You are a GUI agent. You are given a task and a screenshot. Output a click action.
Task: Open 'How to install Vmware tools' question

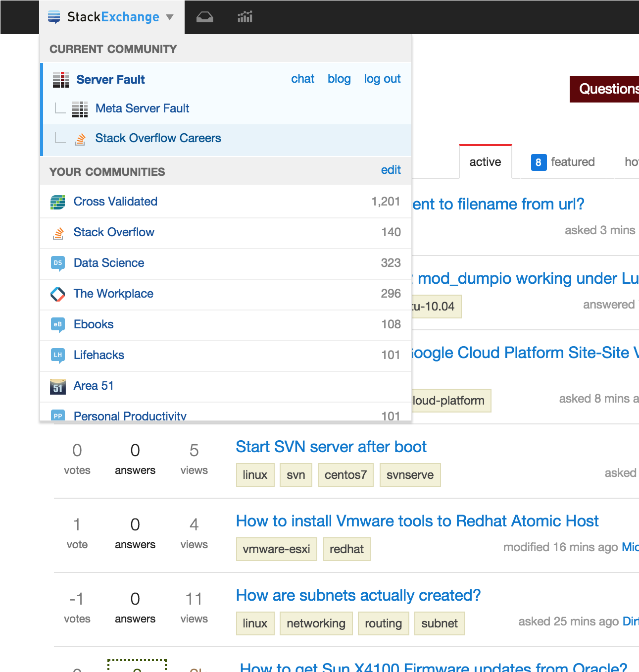pyautogui.click(x=417, y=521)
